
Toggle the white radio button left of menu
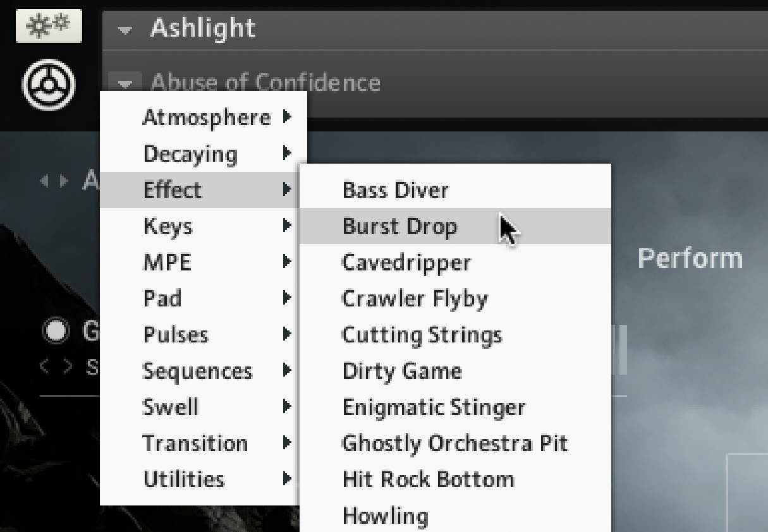[x=57, y=332]
